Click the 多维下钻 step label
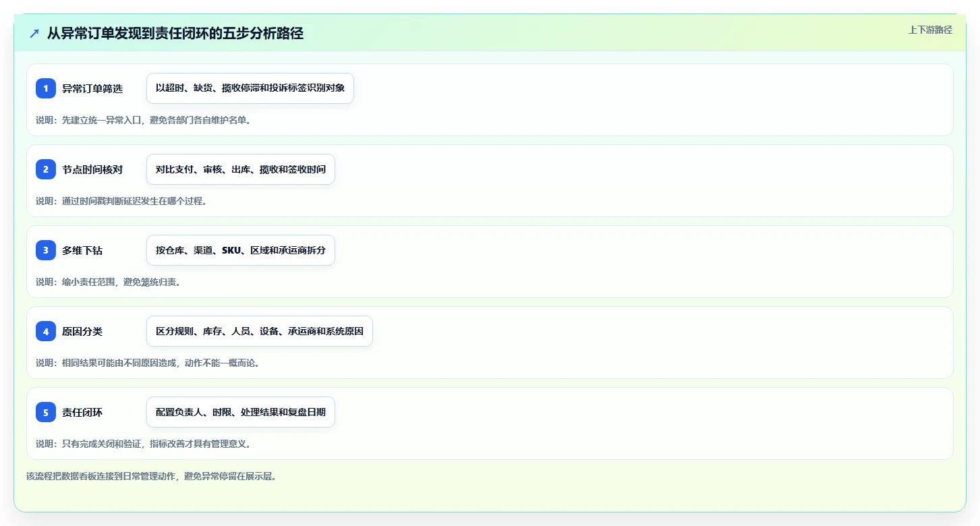The image size is (980, 526). [x=82, y=250]
